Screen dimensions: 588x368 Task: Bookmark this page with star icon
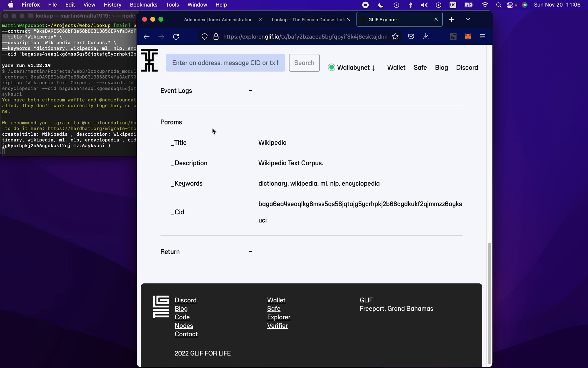[x=395, y=37]
